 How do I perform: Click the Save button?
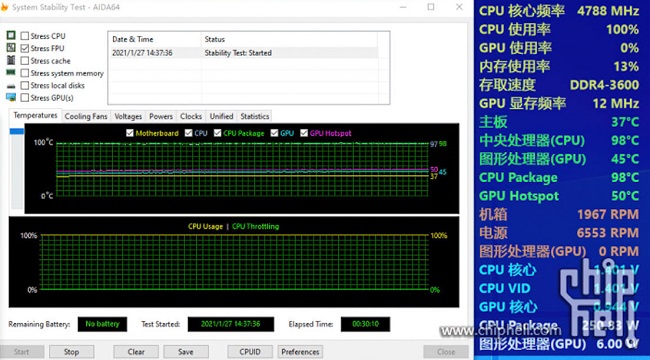coord(186,352)
